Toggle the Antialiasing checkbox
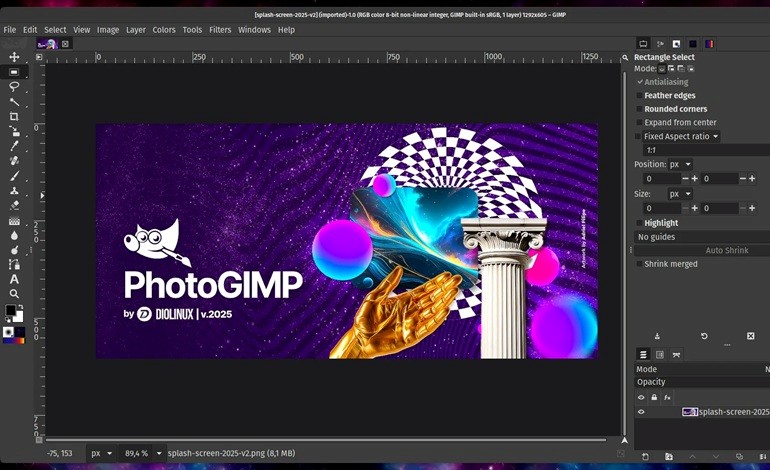The height and width of the screenshot is (470, 770). point(640,82)
